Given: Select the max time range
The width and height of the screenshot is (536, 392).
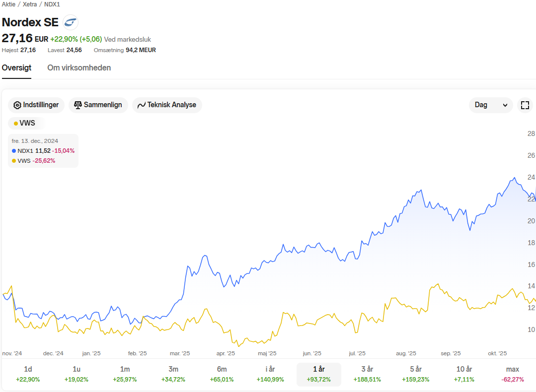Looking at the screenshot, I should [513, 374].
